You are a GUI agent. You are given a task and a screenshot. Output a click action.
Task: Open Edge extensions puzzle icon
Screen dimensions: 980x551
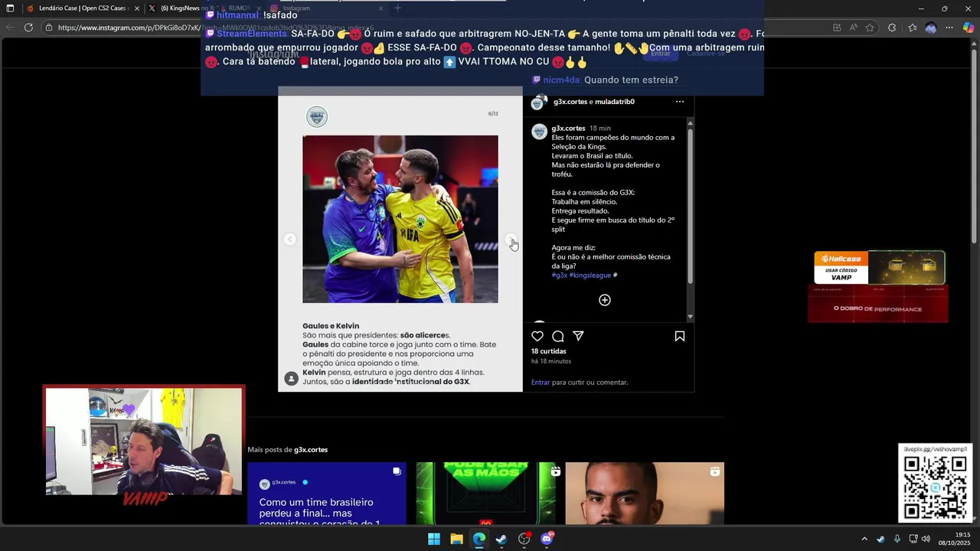[x=892, y=28]
